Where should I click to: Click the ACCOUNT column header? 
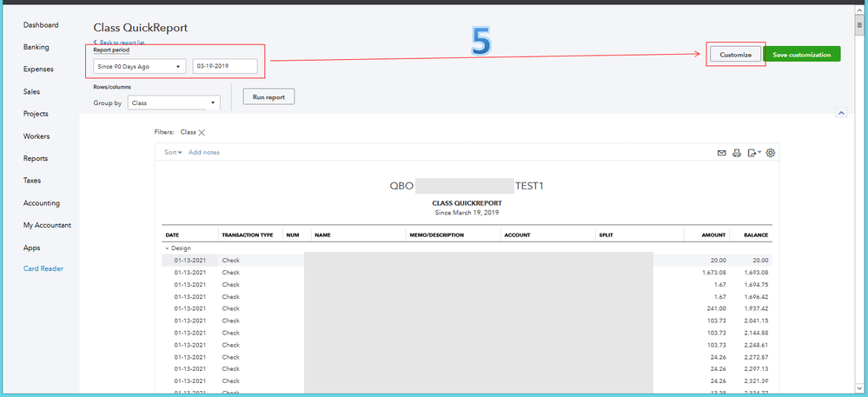517,235
